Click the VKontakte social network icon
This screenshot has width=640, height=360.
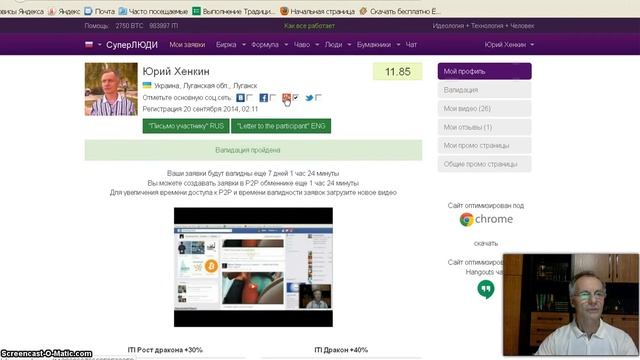[240, 98]
